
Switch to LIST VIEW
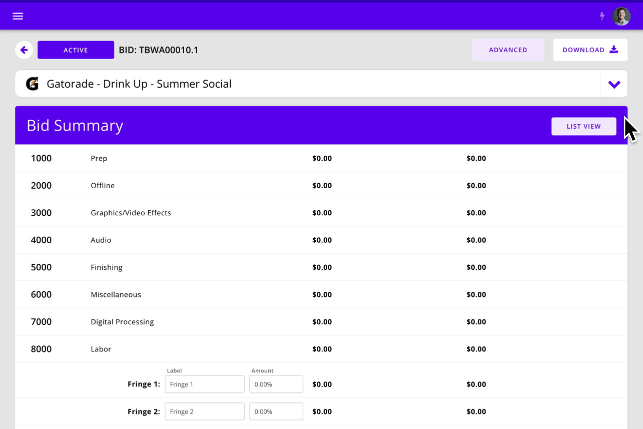583,126
